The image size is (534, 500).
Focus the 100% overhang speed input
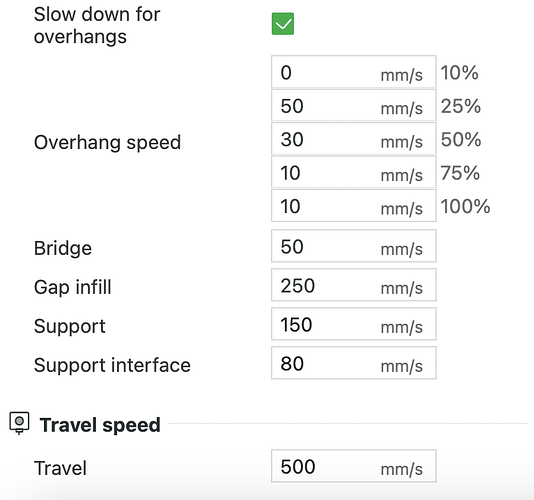(x=354, y=205)
